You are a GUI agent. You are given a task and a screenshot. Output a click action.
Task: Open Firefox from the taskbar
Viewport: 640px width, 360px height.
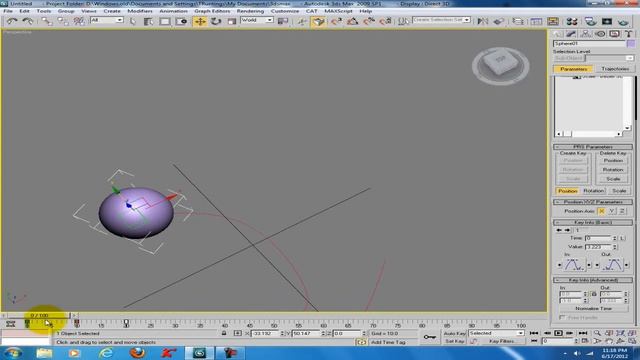(138, 353)
